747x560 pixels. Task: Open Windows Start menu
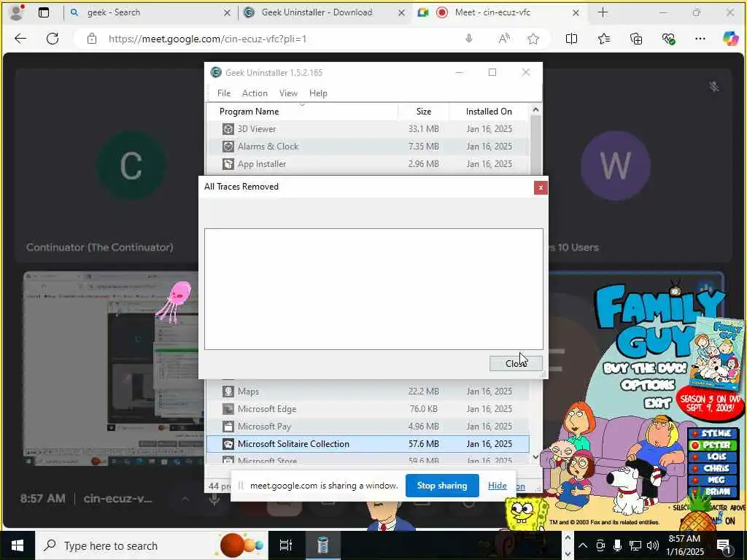point(18,545)
